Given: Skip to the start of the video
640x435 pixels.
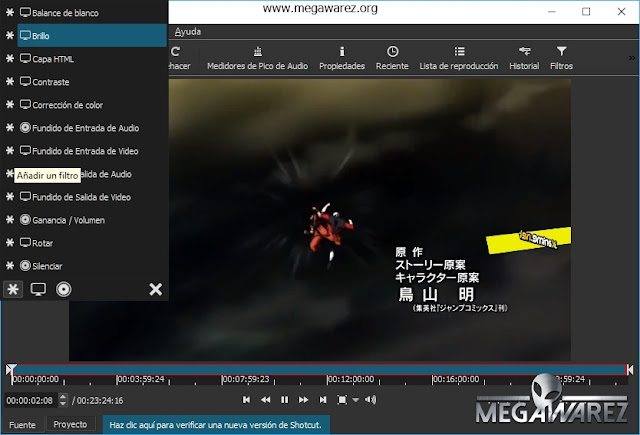Looking at the screenshot, I should click(246, 400).
